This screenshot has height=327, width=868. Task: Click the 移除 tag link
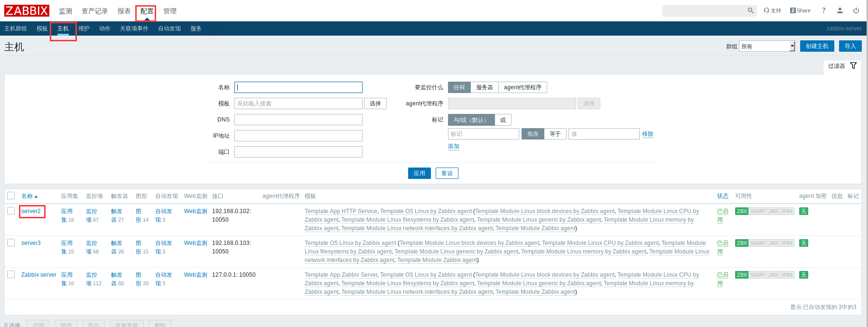point(647,134)
